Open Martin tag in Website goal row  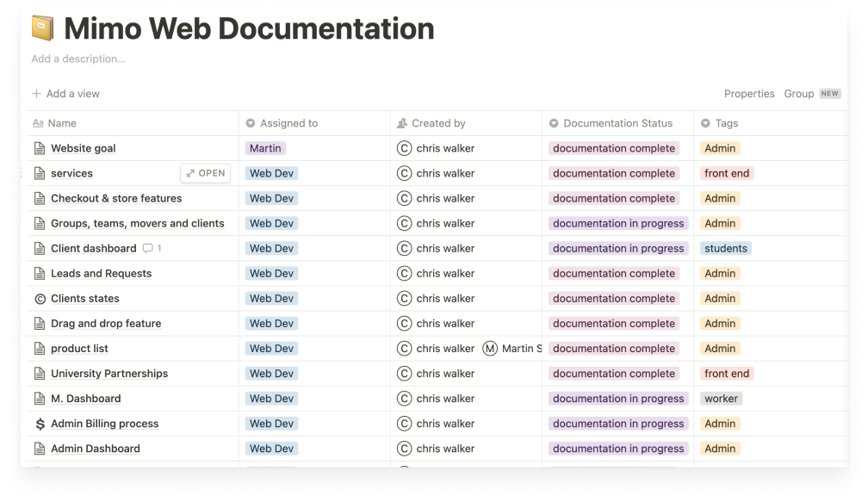265,148
